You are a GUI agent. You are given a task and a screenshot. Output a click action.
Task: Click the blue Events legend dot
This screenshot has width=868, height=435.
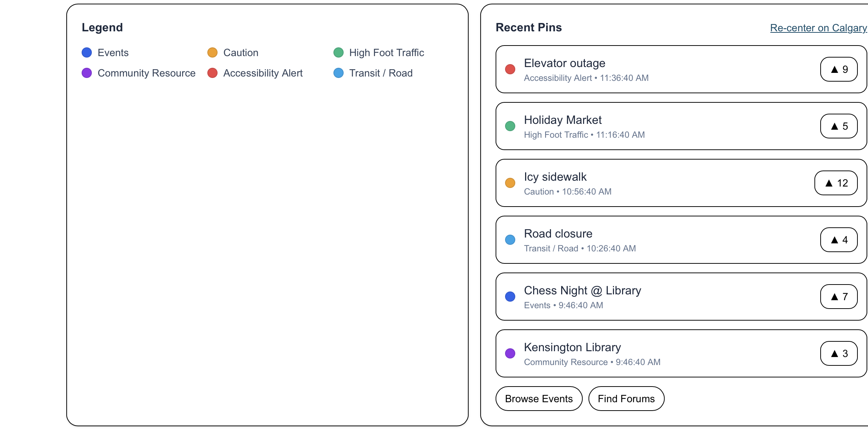[x=87, y=52]
